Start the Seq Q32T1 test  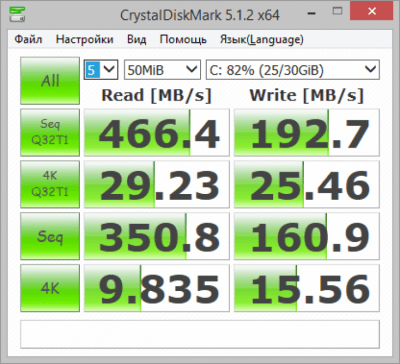(50, 132)
